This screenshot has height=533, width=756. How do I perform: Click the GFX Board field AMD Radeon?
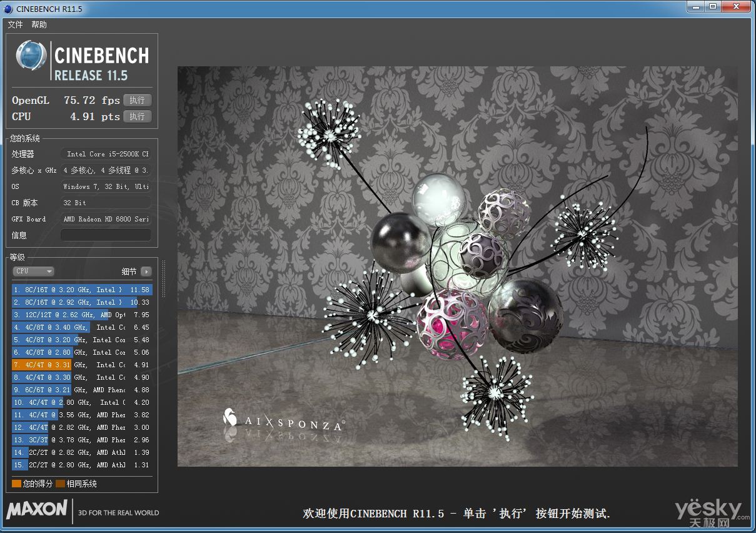[x=106, y=219]
